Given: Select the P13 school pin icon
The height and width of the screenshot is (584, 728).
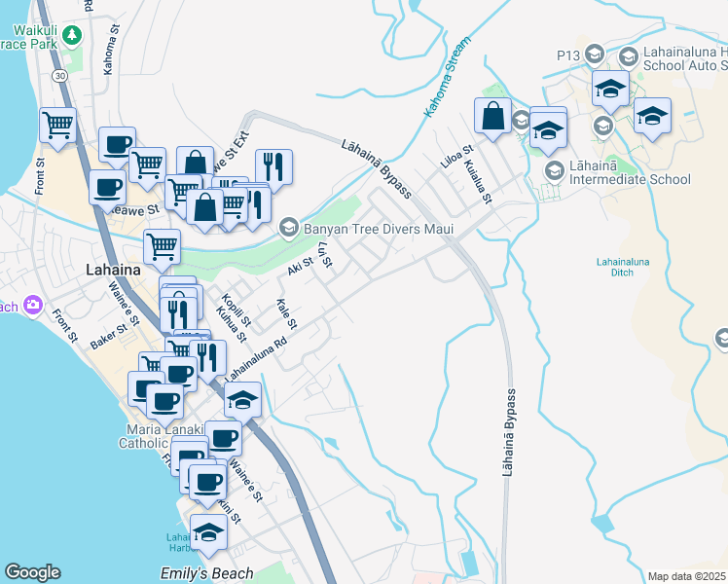Looking at the screenshot, I should click(x=594, y=55).
